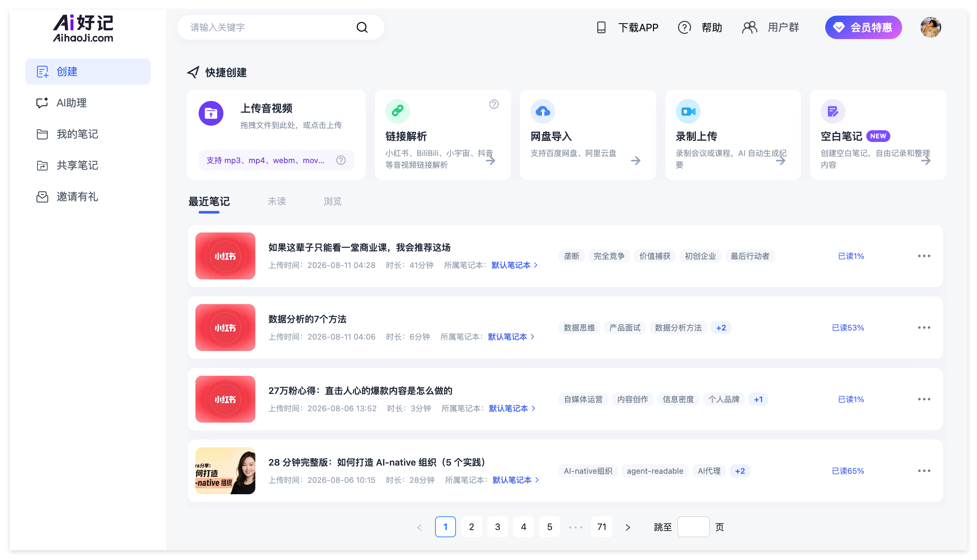Open the upload audio/video folder icon
The height and width of the screenshot is (560, 977).
coord(211,113)
